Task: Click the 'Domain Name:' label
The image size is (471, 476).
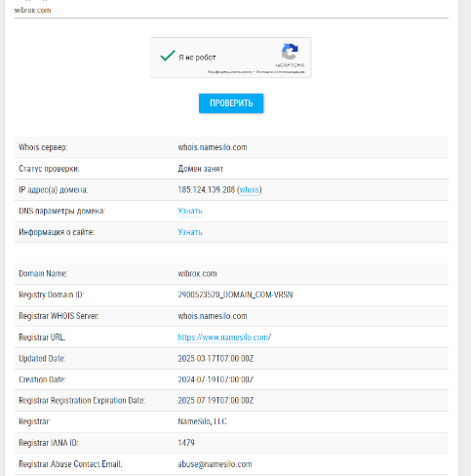Action: (43, 274)
